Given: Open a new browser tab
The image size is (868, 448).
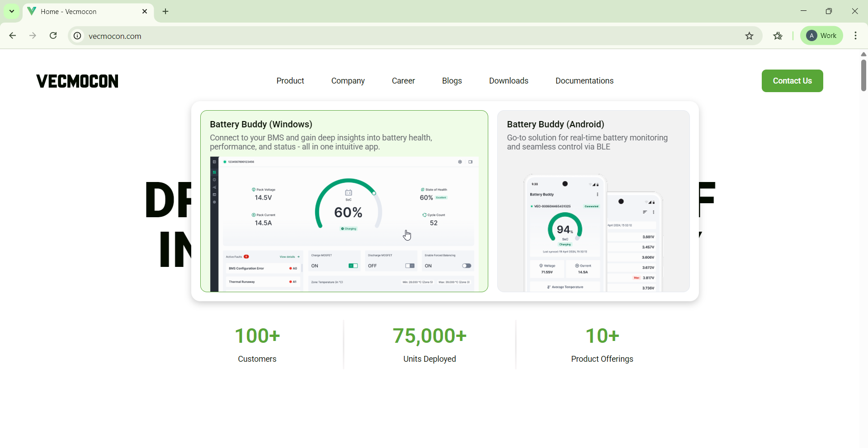Looking at the screenshot, I should click(165, 12).
